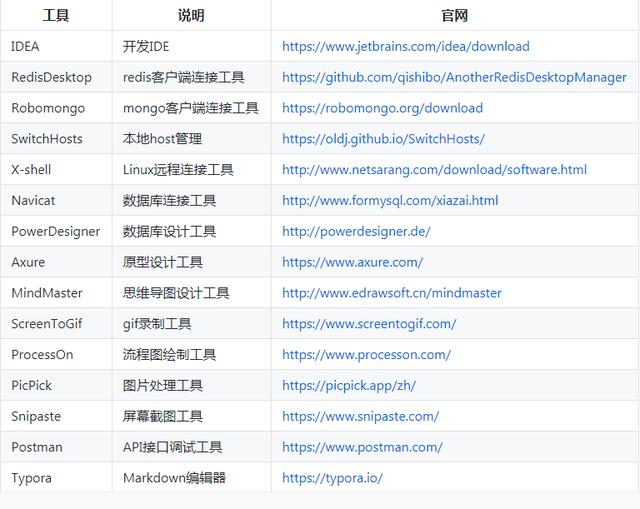The image size is (640, 509).
Task: Open the robomongo.org download link
Action: 382,108
